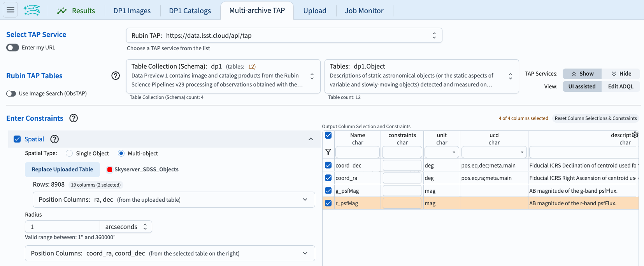The image size is (644, 266).
Task: Collapse the Spatial section chevron
Action: (311, 139)
